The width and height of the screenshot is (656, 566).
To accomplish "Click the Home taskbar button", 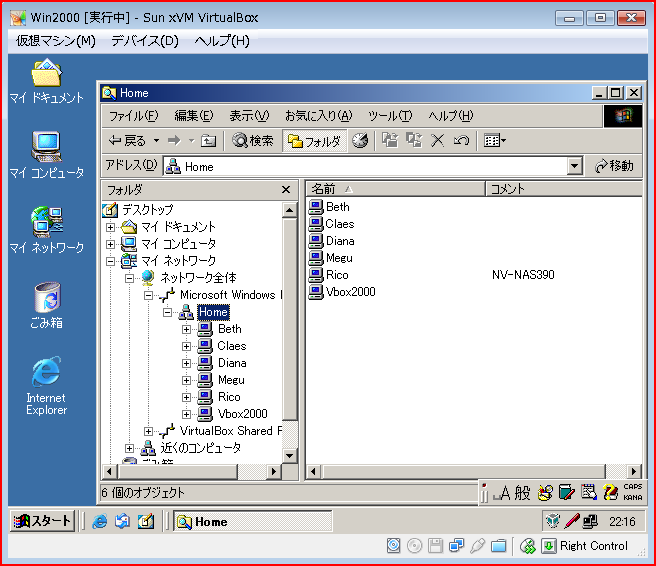I will tap(253, 522).
